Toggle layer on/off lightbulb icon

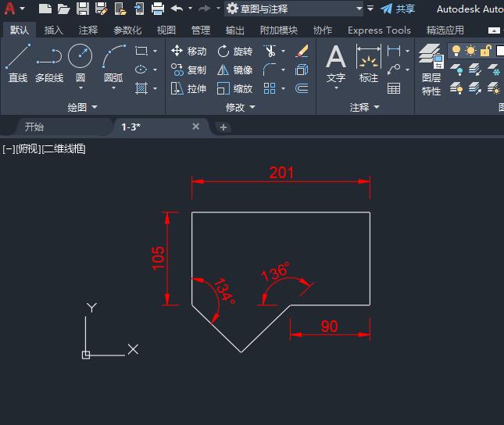tap(456, 51)
